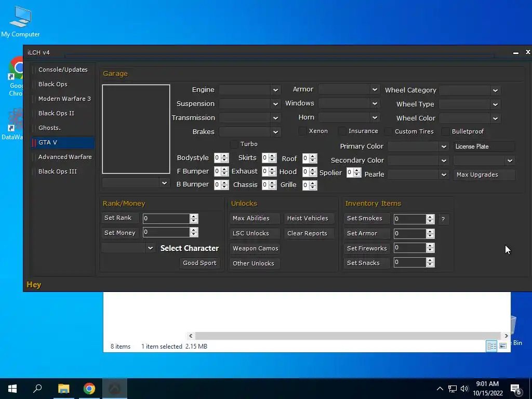Screen dimensions: 532x399
Task: Click the Set Smokes button
Action: click(367, 219)
